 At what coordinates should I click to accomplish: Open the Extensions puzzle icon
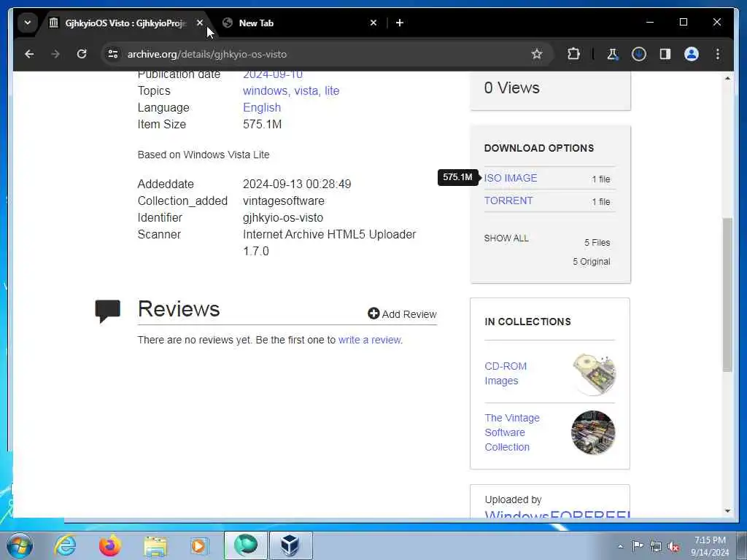pyautogui.click(x=573, y=54)
